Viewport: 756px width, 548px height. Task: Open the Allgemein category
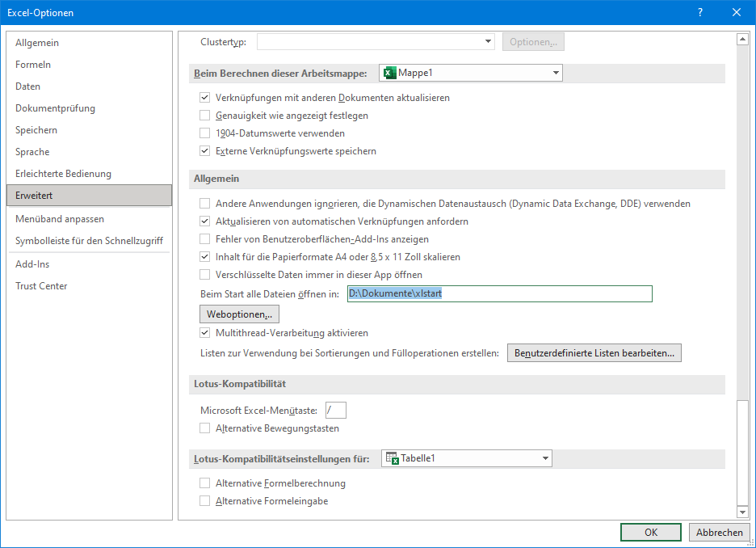pos(89,43)
